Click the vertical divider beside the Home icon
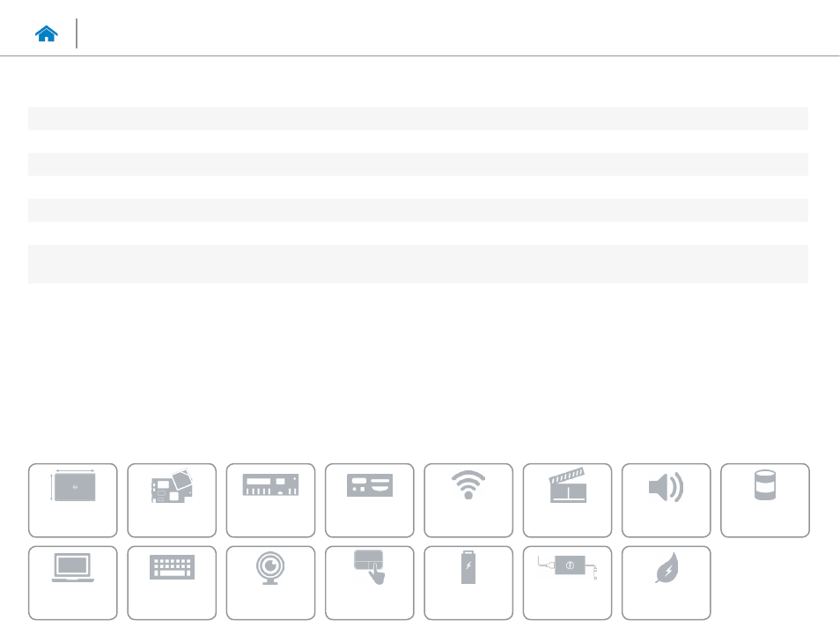Viewport: 840px width, 635px height. (77, 33)
